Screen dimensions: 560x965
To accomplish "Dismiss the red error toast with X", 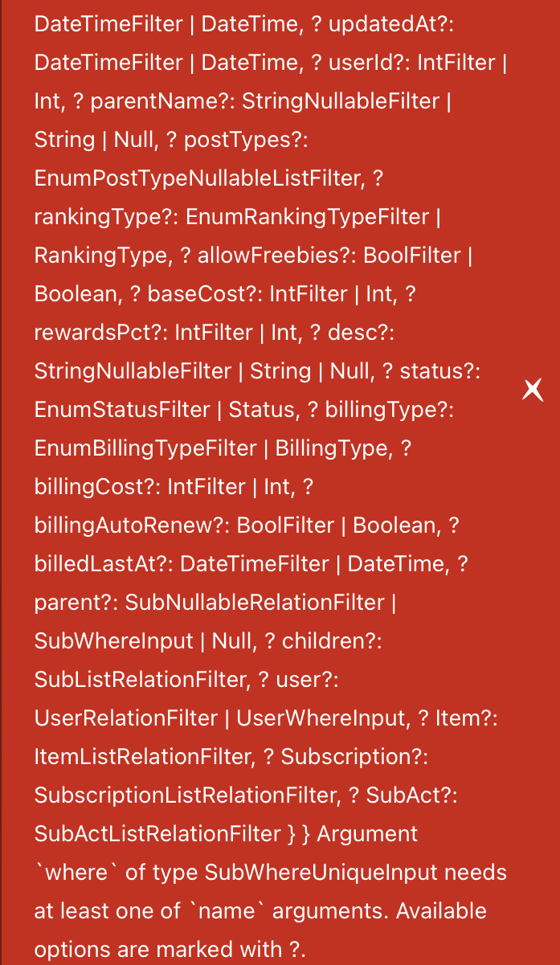I will 533,390.
